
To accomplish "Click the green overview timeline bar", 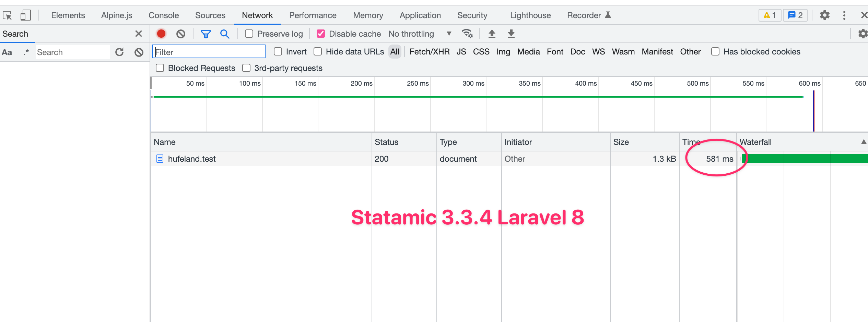I will 479,97.
